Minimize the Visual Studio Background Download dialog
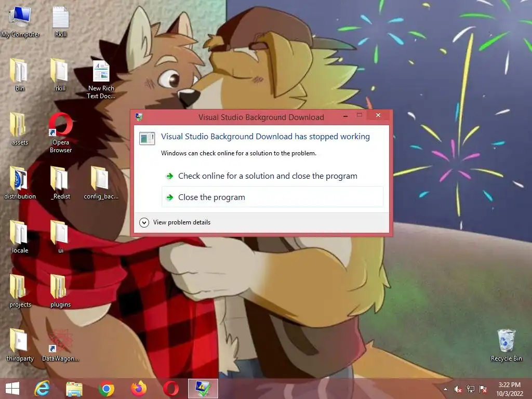The image size is (532, 399). coord(345,116)
